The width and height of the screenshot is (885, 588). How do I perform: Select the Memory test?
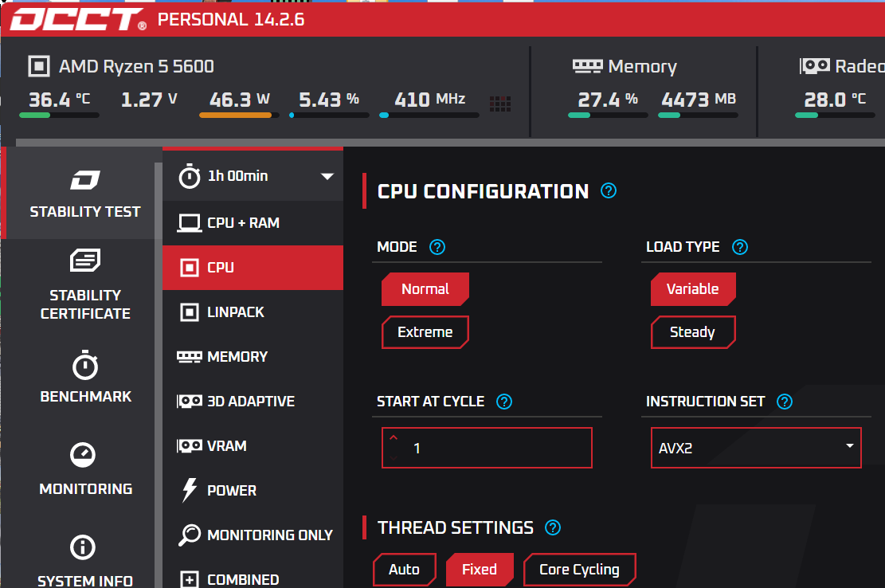point(253,357)
